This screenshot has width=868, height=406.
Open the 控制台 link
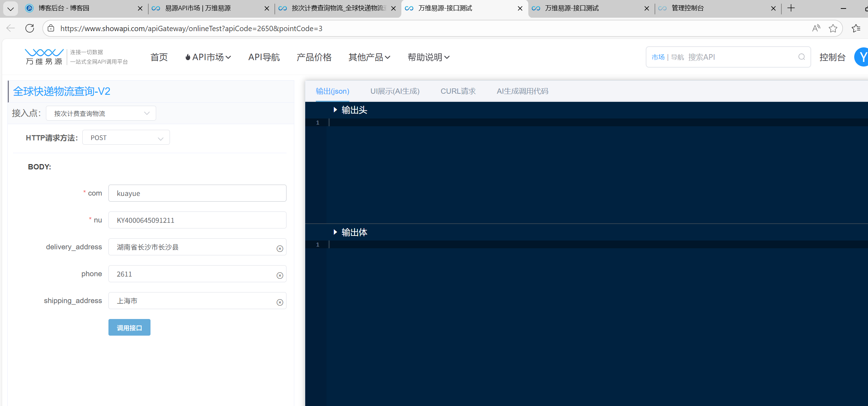(x=832, y=57)
